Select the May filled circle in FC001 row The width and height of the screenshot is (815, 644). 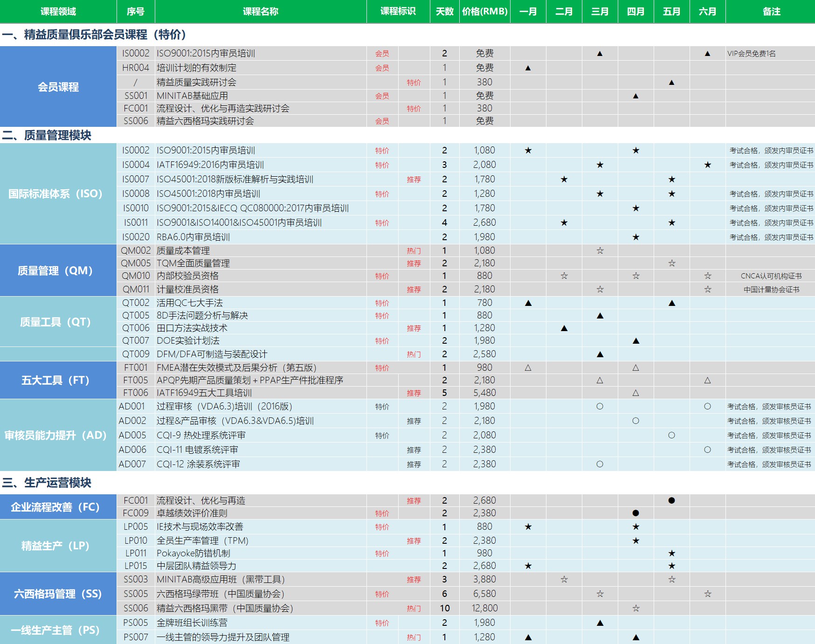[x=671, y=500]
